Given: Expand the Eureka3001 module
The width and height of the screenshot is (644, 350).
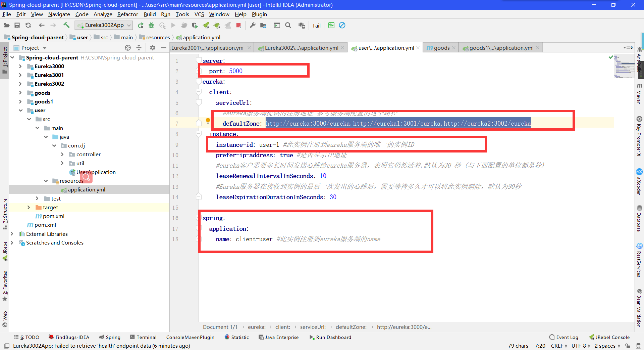Looking at the screenshot, I should pyautogui.click(x=20, y=75).
